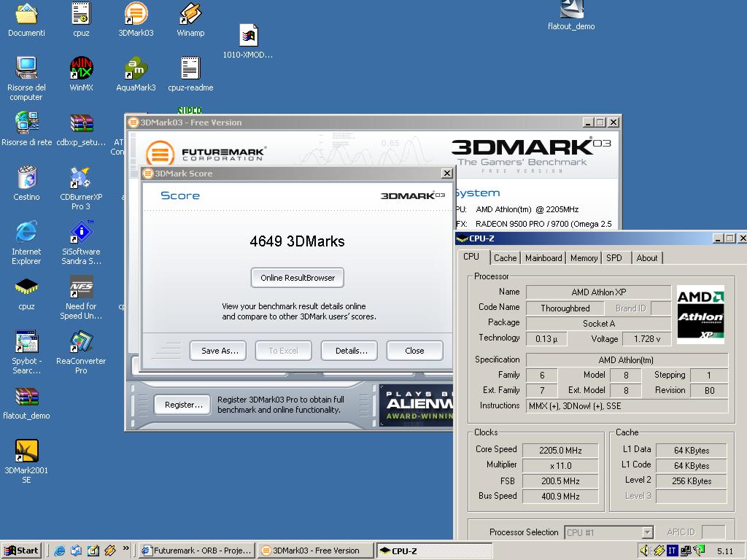This screenshot has width=747, height=560.
Task: Click the Close button in Score dialog
Action: pos(414,351)
